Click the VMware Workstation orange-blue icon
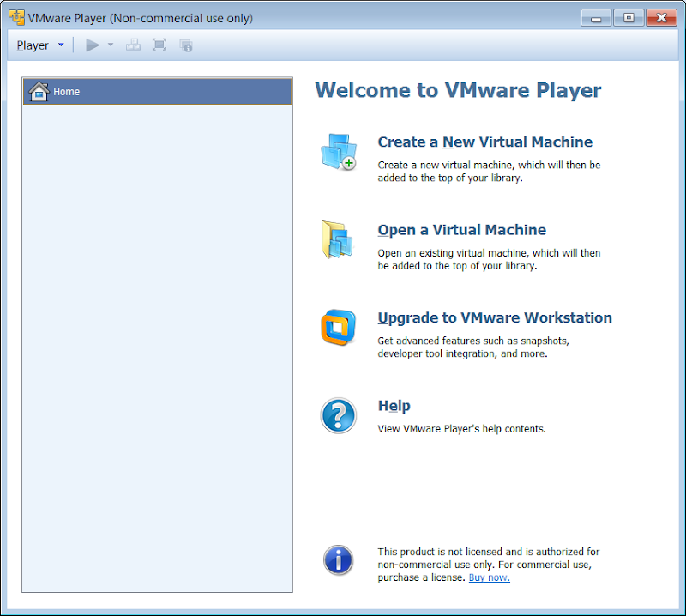Screen dimensions: 686x616 338,327
